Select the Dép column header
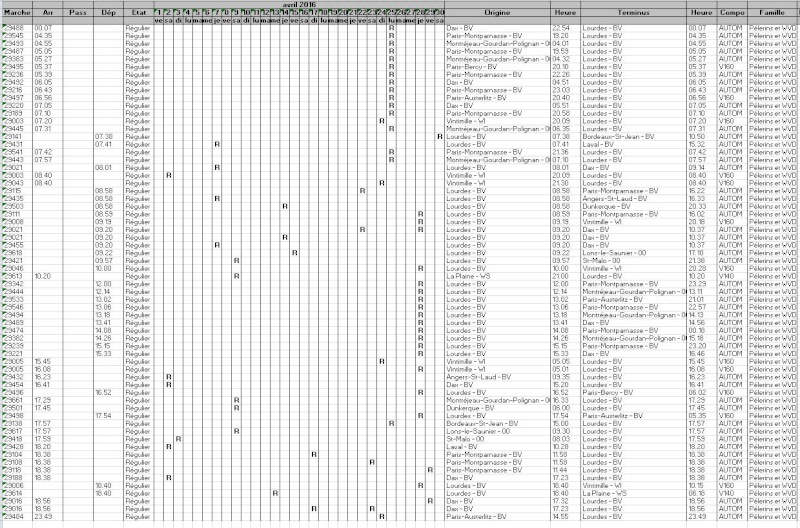800x528 pixels. (108, 12)
